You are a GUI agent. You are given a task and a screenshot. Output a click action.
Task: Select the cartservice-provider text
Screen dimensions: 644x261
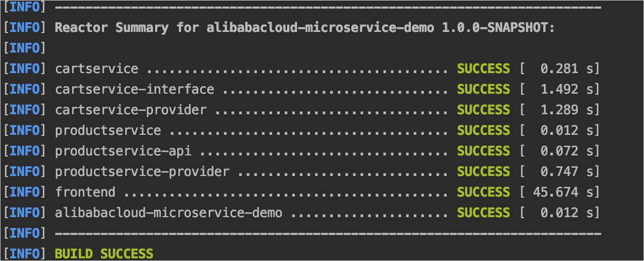tap(131, 110)
